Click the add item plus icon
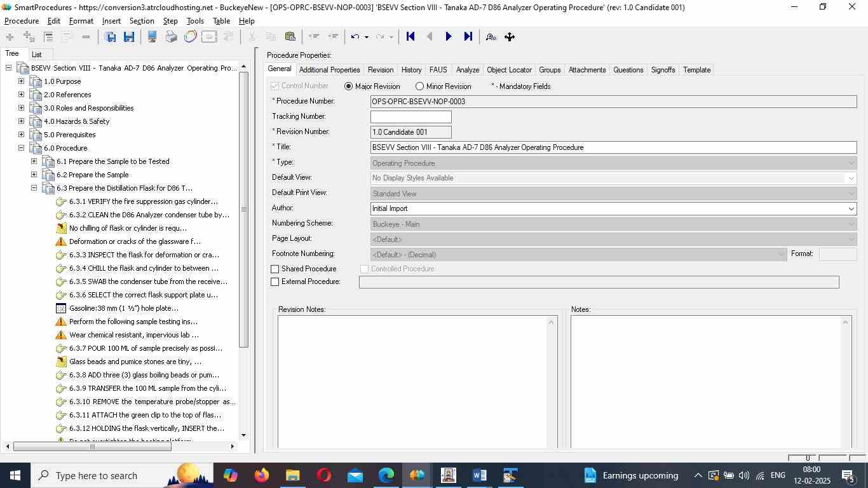The height and width of the screenshot is (488, 868). (x=10, y=37)
